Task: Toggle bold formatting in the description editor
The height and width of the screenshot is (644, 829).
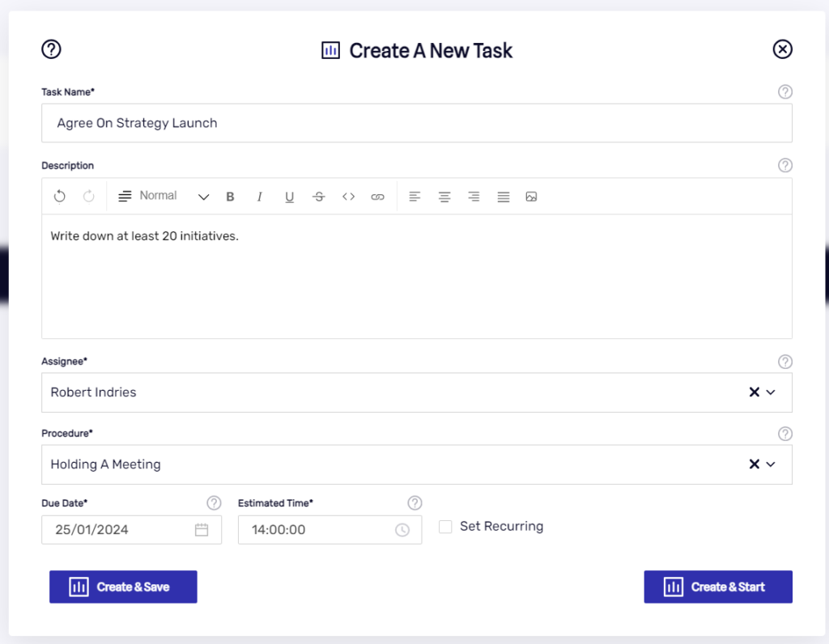Action: click(230, 196)
